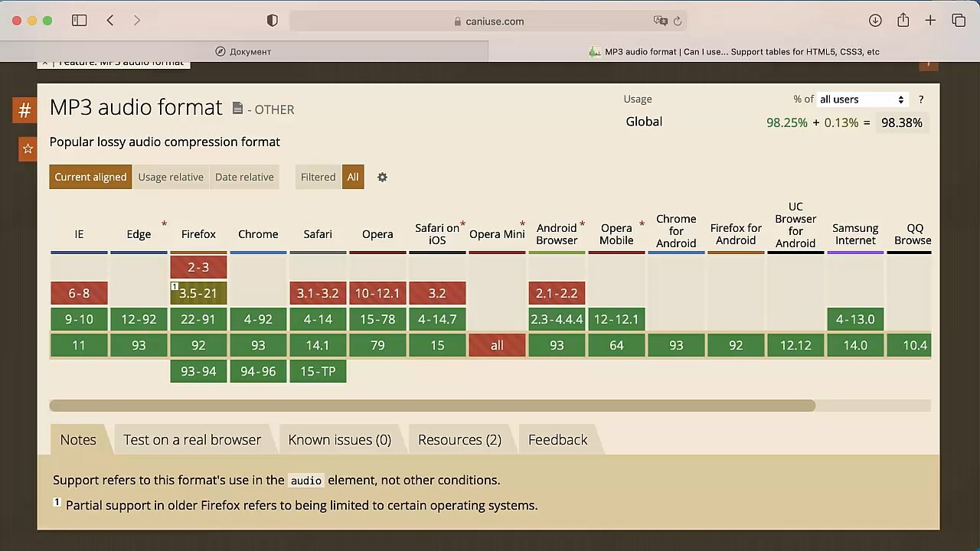Click the Chrome 94-96 cell
The image size is (980, 551).
[258, 371]
